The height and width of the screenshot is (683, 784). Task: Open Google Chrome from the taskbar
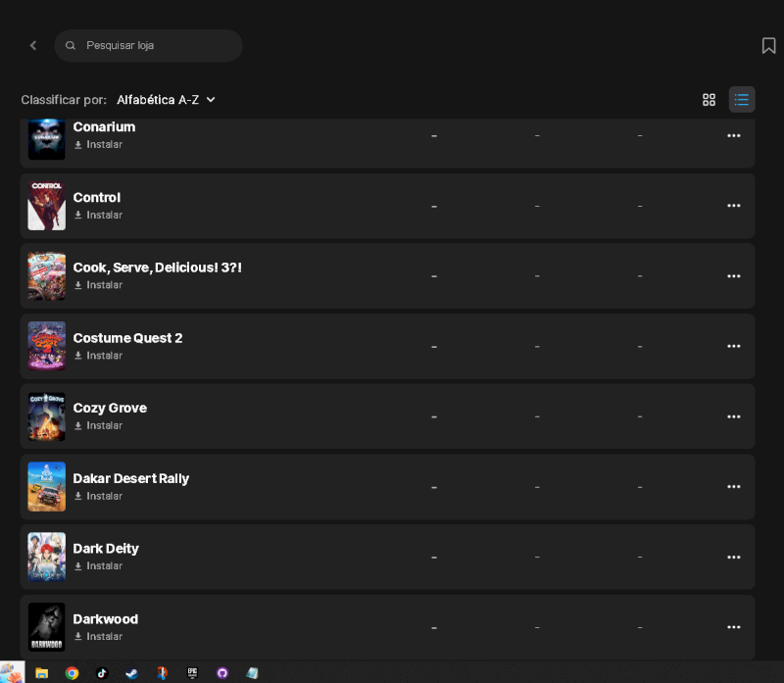pyautogui.click(x=72, y=673)
